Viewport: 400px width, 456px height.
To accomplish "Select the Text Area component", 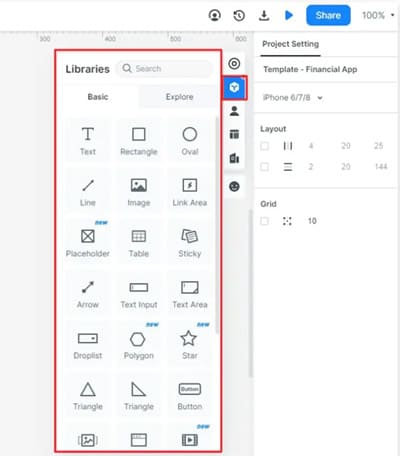I will pyautogui.click(x=190, y=294).
